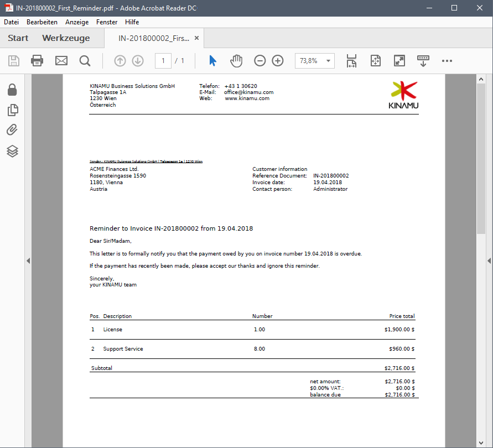This screenshot has height=448, width=493.
Task: Click the scrollbar down arrow
Action: (x=481, y=443)
